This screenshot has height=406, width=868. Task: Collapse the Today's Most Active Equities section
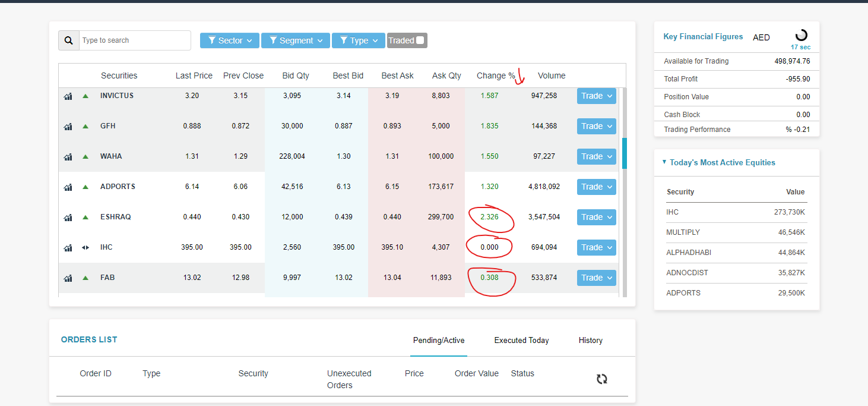click(x=664, y=162)
